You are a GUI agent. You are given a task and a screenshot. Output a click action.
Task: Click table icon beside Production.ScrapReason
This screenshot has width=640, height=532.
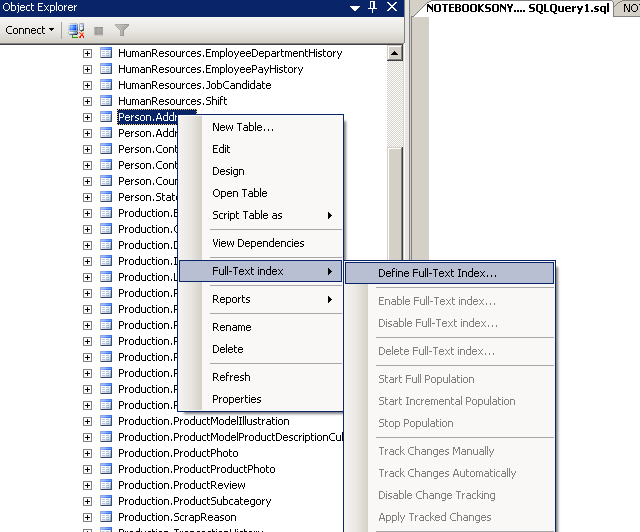coord(105,517)
